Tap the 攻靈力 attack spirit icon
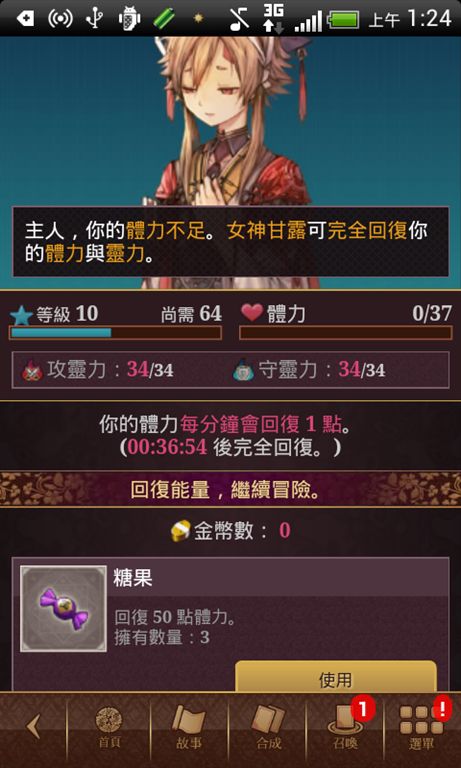The height and width of the screenshot is (768, 461). (x=32, y=371)
